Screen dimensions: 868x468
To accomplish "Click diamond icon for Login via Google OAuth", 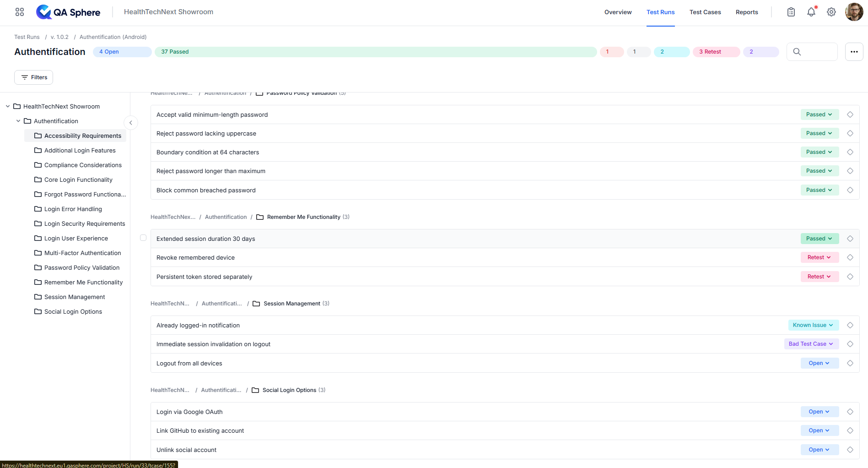I will click(850, 412).
